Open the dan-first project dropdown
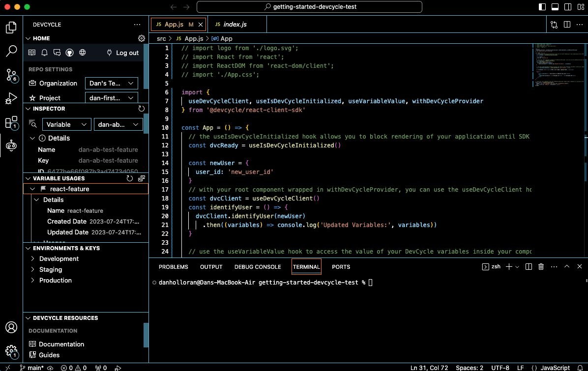 [x=111, y=98]
